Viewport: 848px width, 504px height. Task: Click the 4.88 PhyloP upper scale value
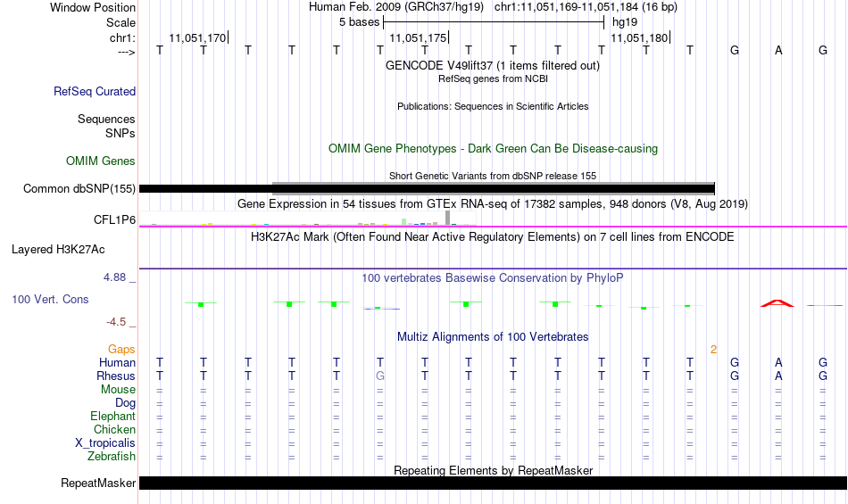click(114, 277)
